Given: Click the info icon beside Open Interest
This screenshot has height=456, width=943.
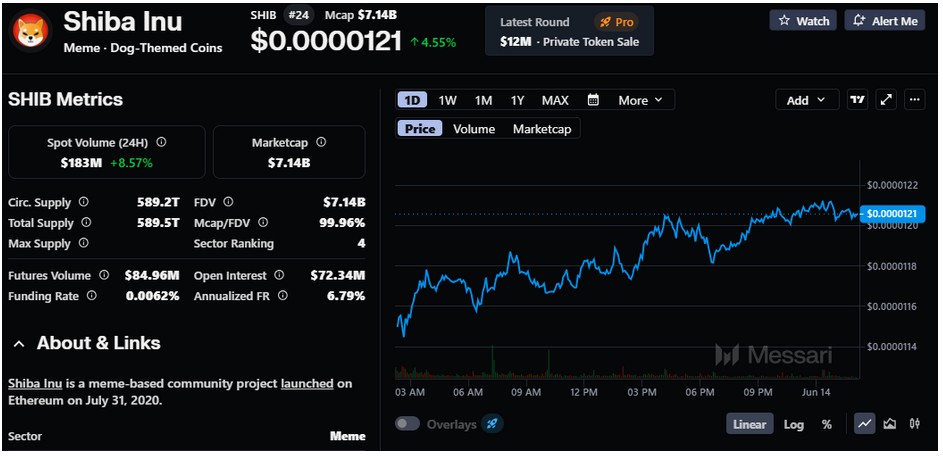Looking at the screenshot, I should (x=279, y=275).
